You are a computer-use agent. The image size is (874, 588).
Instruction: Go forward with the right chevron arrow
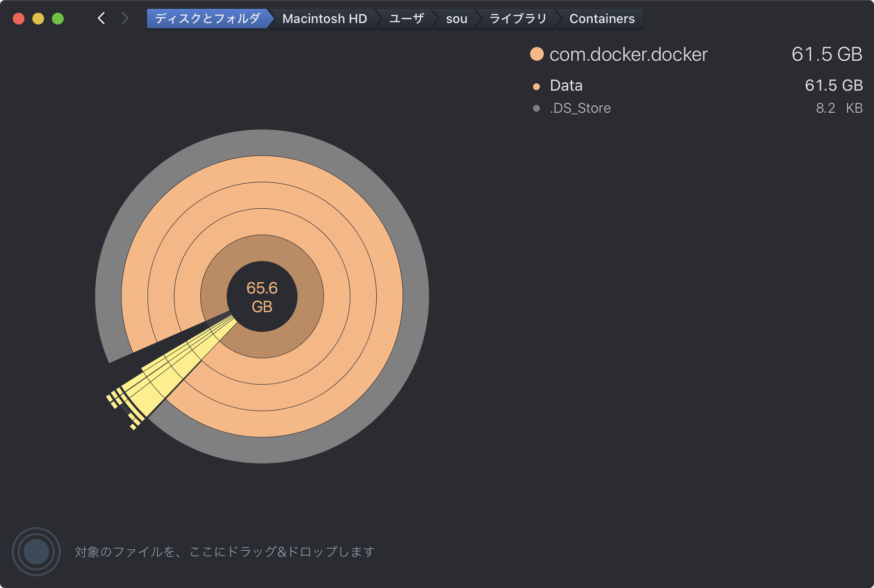tap(125, 19)
